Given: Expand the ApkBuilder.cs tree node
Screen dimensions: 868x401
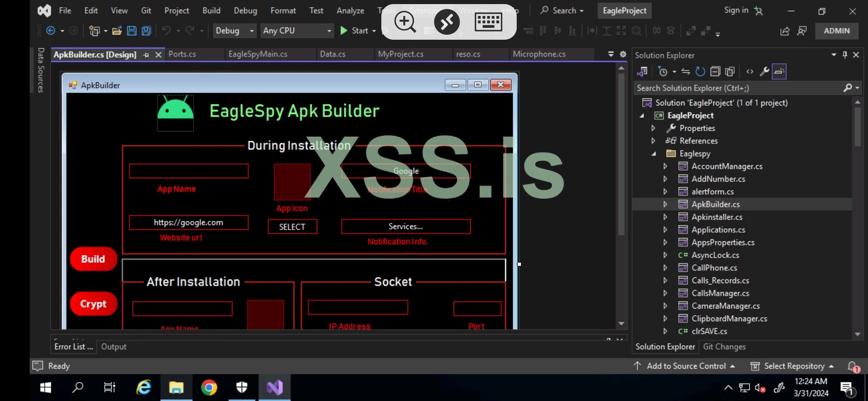Looking at the screenshot, I should click(x=665, y=204).
